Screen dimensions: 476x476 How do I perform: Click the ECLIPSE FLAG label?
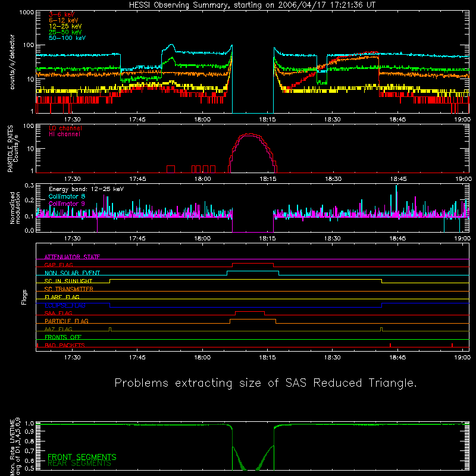coord(65,305)
